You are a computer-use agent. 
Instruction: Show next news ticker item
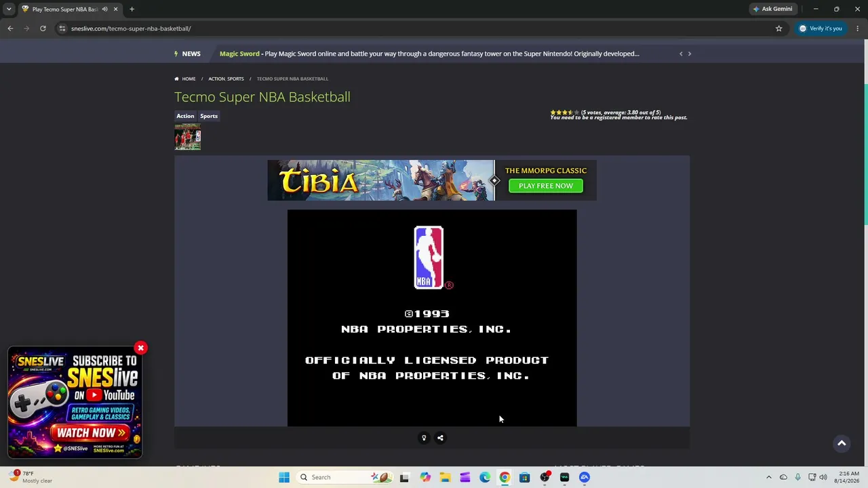pos(690,54)
